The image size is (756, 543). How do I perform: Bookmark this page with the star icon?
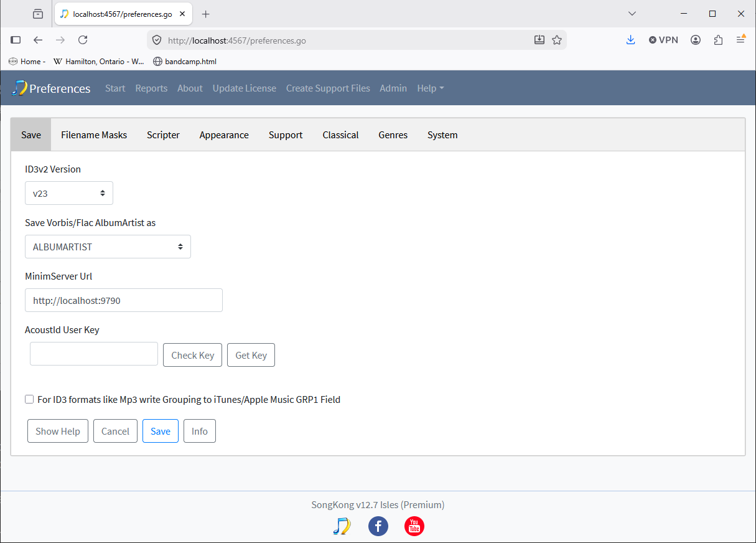pyautogui.click(x=557, y=40)
